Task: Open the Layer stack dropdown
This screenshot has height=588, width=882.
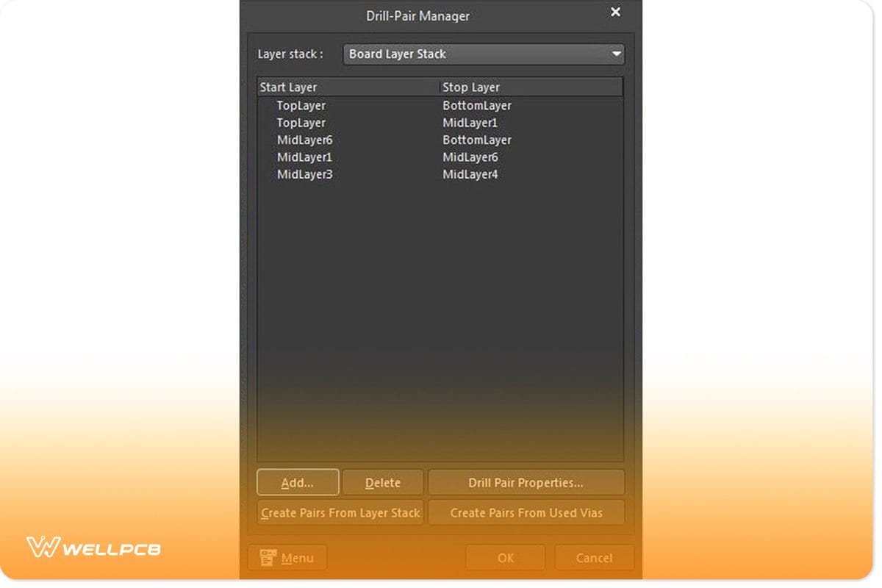Action: (x=484, y=54)
